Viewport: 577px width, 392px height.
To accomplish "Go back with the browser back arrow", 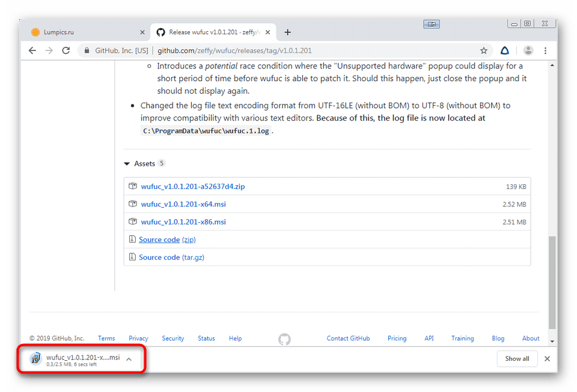I will 32,50.
